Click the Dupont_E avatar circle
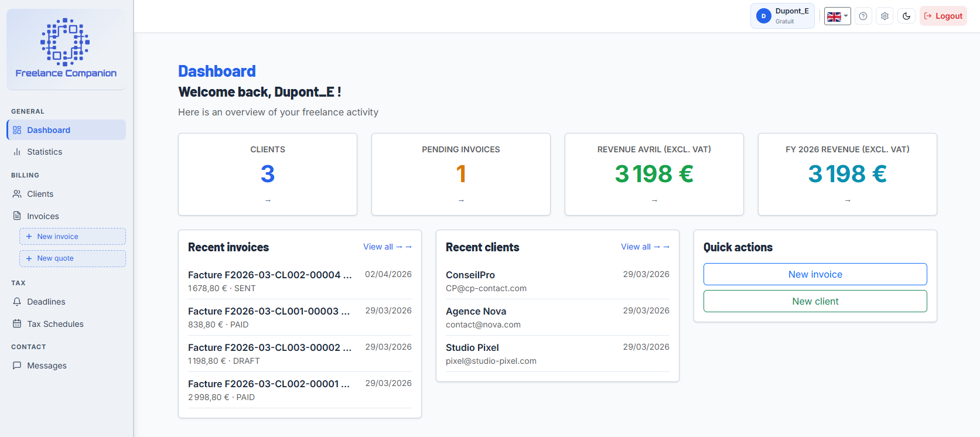Image resolution: width=980 pixels, height=437 pixels. coord(763,16)
